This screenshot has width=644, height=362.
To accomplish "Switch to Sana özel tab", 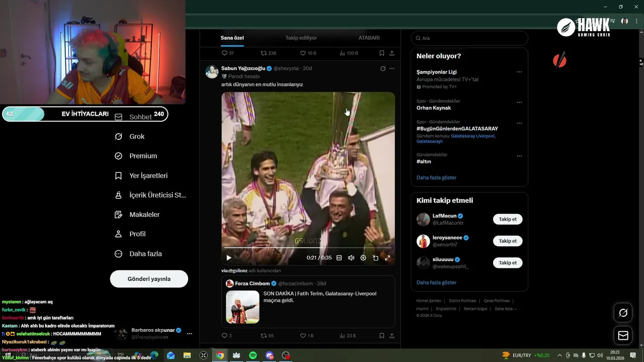I will 232,38.
